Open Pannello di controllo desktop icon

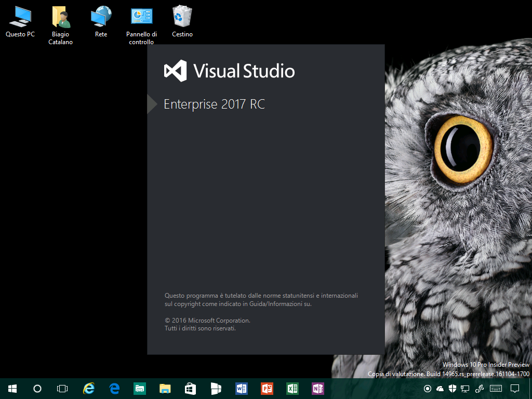point(141,25)
